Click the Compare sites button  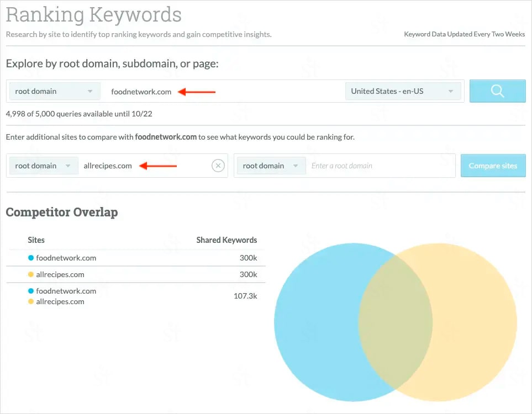[493, 166]
